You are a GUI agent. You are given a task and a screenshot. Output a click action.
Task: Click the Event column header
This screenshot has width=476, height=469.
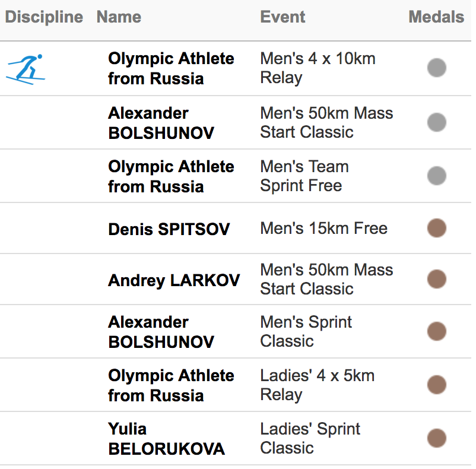click(x=283, y=17)
